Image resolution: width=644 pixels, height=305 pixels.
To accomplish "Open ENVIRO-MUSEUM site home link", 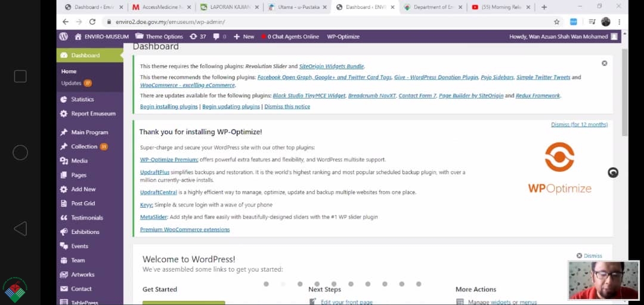I will 102,36.
